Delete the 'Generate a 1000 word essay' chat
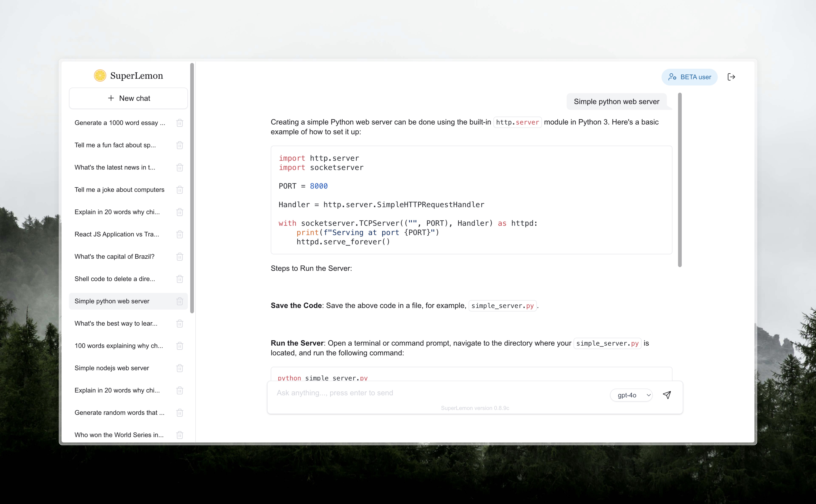 click(180, 123)
